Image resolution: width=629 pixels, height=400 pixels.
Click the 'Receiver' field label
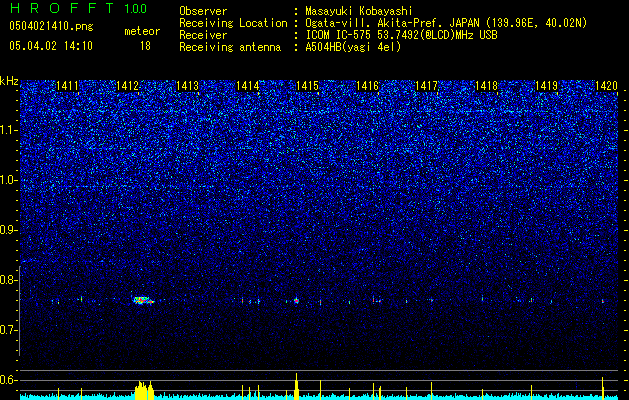[203, 35]
